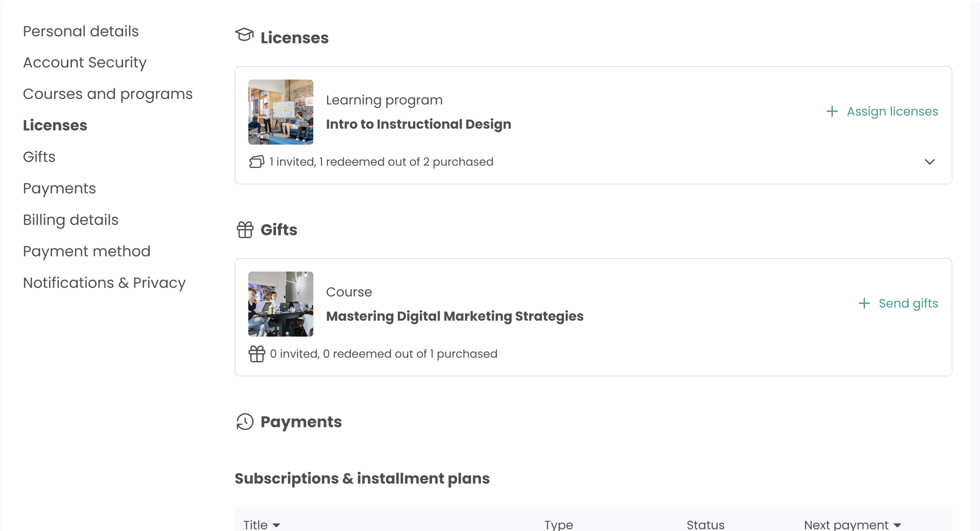The width and height of the screenshot is (980, 531).
Task: Open Courses and programs menu item
Action: pyautogui.click(x=108, y=94)
